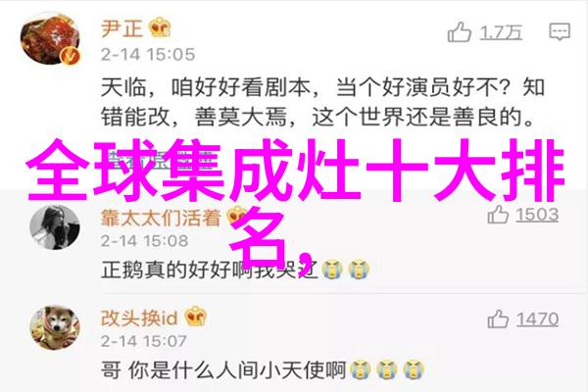Screen dimensions: 588x392
Task: Open the username 改头换id
Action: tap(139, 318)
